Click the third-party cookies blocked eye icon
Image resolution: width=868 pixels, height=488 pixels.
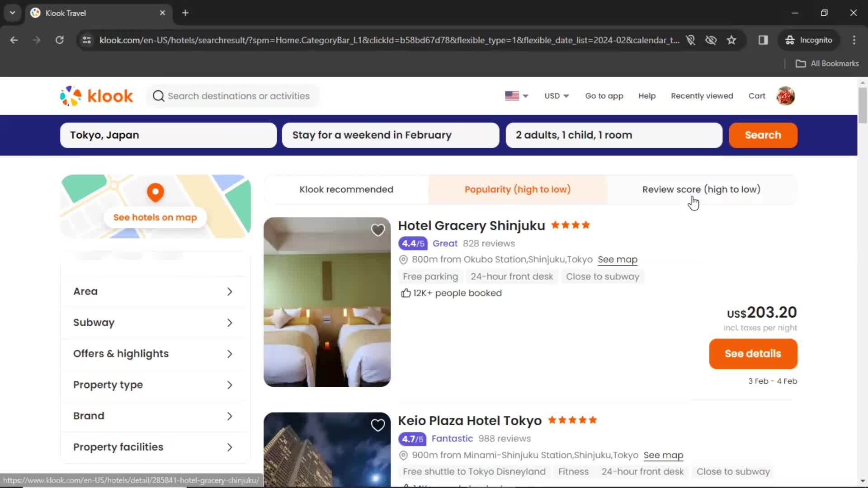(711, 40)
